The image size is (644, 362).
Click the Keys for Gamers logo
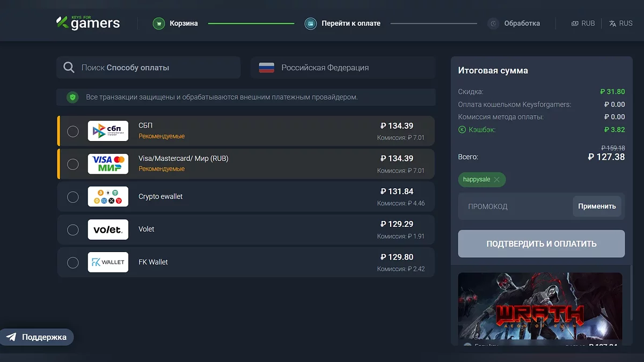click(x=88, y=23)
